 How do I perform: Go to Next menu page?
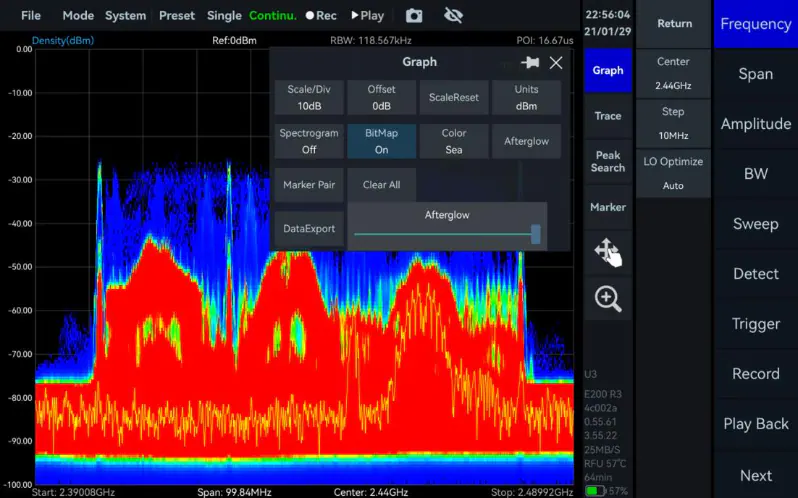tap(756, 475)
